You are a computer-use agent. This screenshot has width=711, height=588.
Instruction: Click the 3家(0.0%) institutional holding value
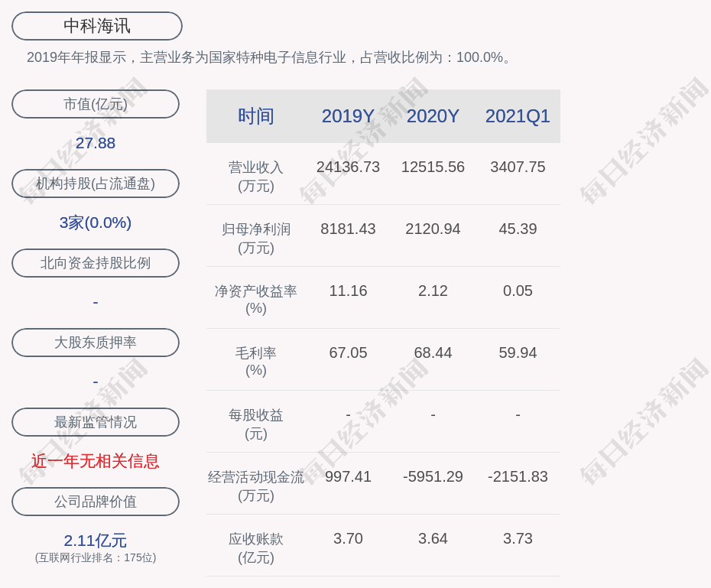click(96, 223)
